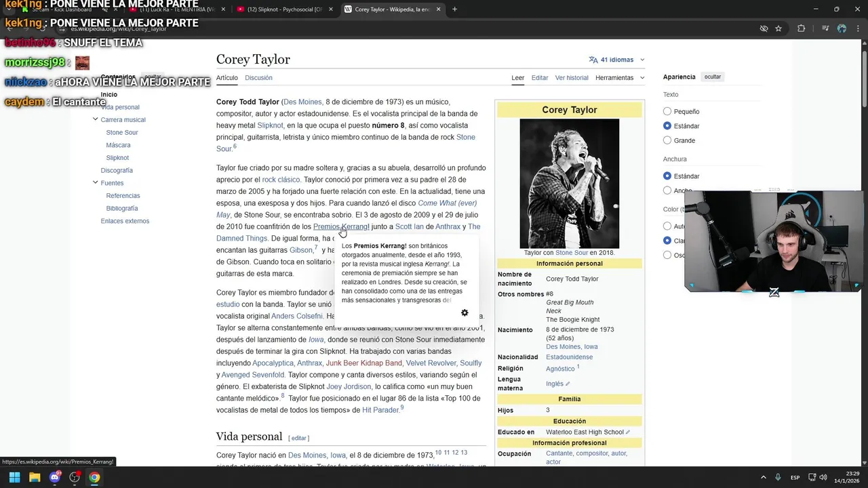Open Discord from the taskbar
This screenshot has width=868, height=488.
[x=55, y=477]
